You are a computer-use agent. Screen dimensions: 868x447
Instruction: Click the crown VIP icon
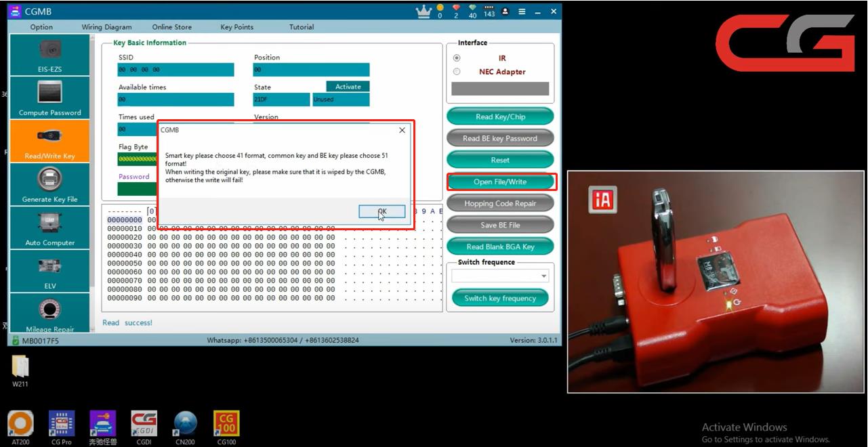pyautogui.click(x=423, y=12)
